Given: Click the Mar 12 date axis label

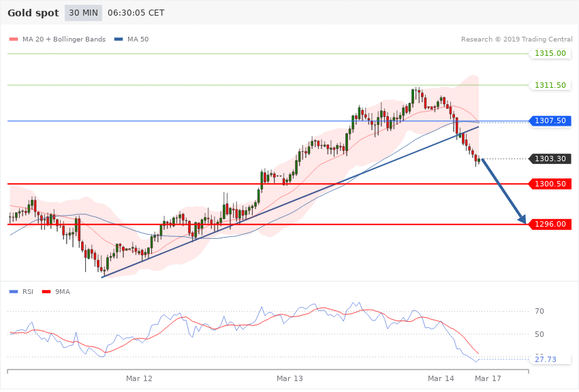Looking at the screenshot, I should (139, 378).
